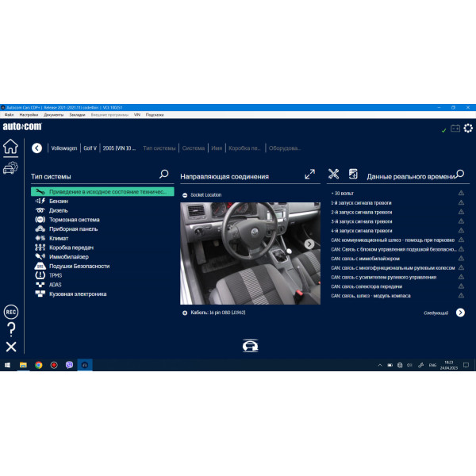Image resolution: width=476 pixels, height=476 pixels.
Task: Select the 'Golf V' breadcrumb
Action: coord(90,148)
